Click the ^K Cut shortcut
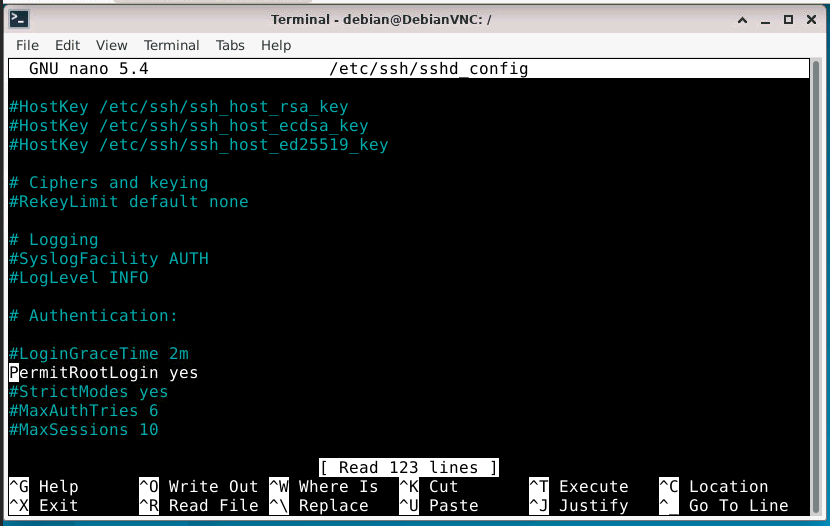The width and height of the screenshot is (830, 526). coord(429,487)
